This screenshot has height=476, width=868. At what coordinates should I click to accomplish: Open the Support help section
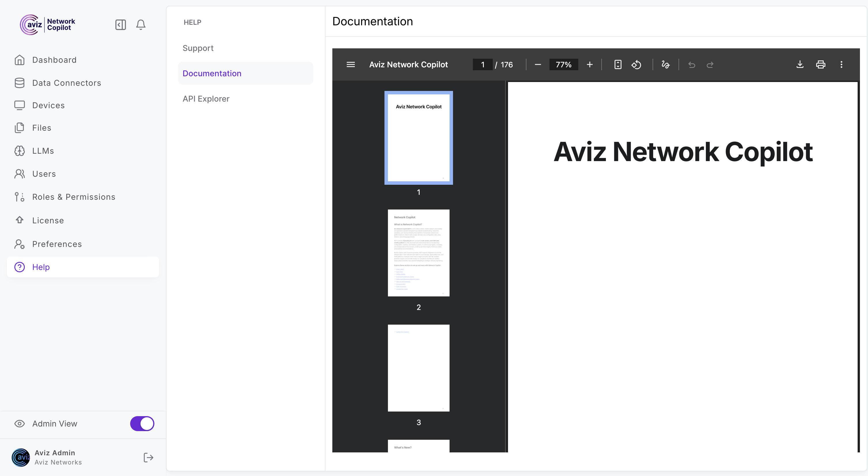click(198, 48)
